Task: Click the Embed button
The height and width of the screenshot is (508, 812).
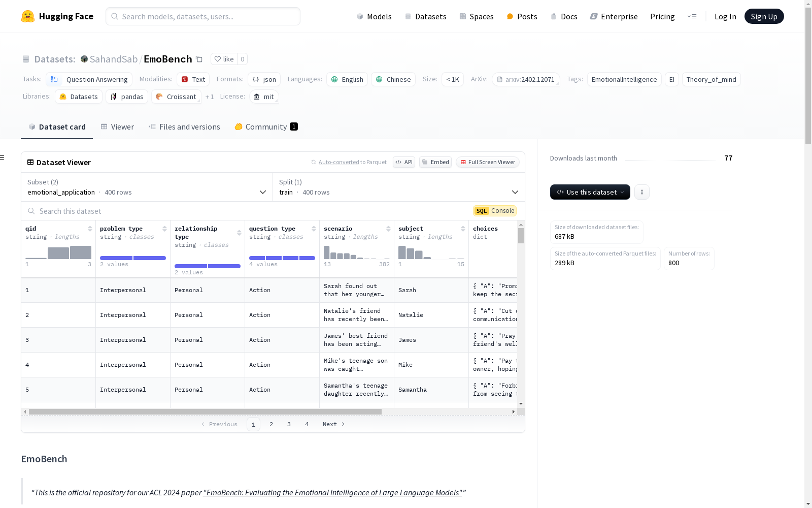Action: click(435, 162)
